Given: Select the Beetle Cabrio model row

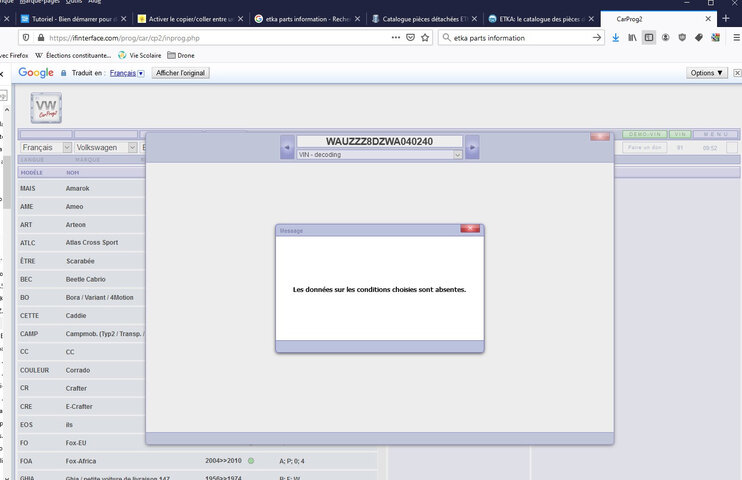Looking at the screenshot, I should click(82, 279).
